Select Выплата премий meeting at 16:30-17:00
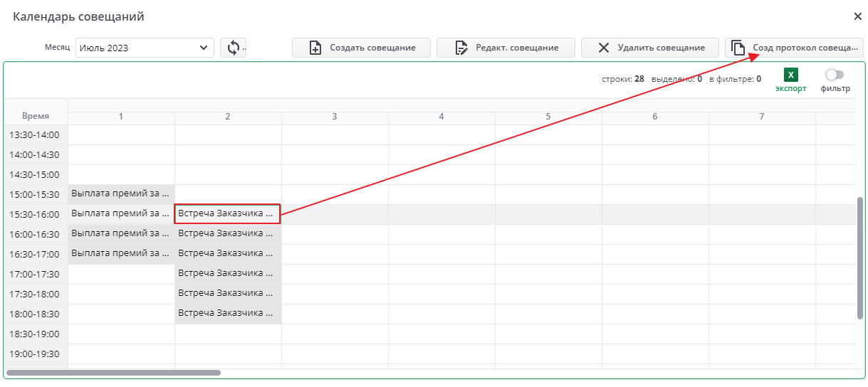868x387 pixels. click(121, 253)
